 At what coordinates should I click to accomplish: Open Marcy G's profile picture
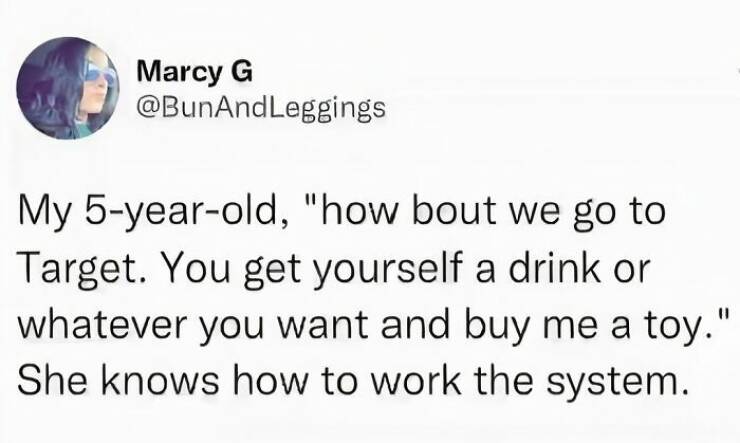click(67, 88)
